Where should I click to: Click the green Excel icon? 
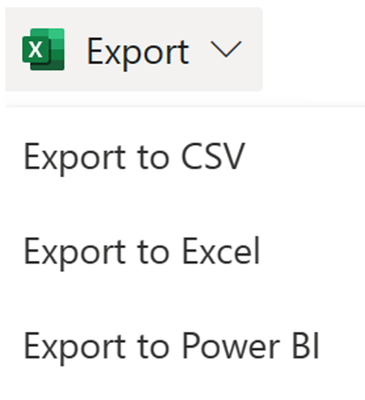click(x=43, y=49)
